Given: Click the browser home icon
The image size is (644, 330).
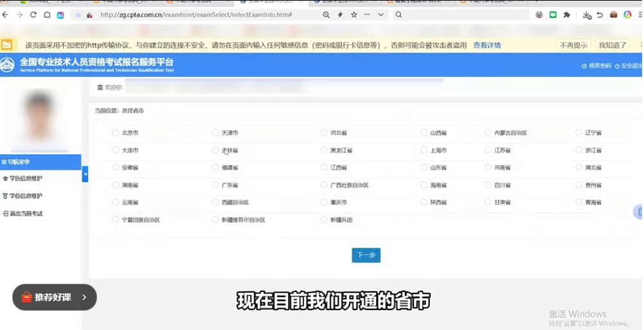Looking at the screenshot, I should (x=47, y=15).
